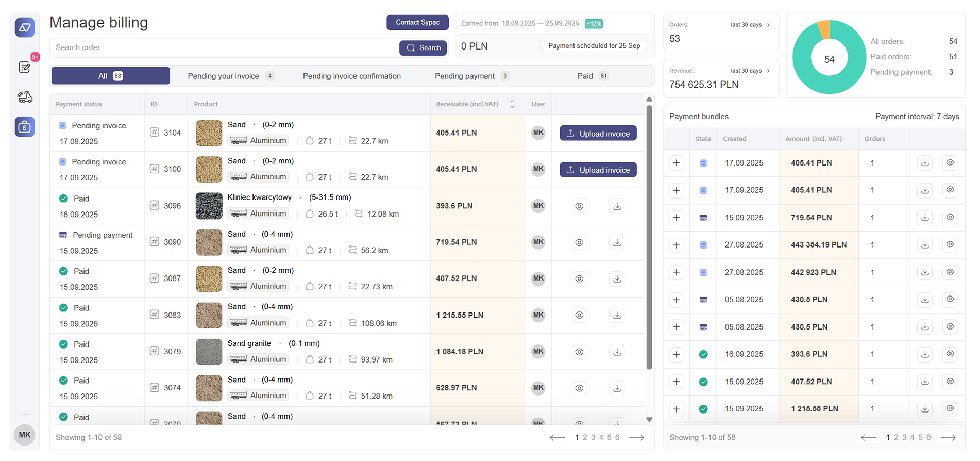Download invoice for order 3096

617,206
